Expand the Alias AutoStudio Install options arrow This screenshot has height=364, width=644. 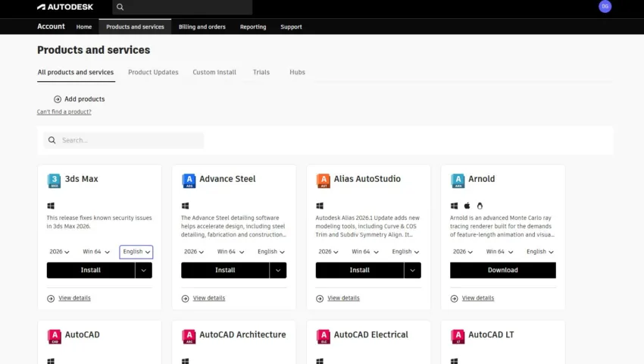[x=413, y=270]
